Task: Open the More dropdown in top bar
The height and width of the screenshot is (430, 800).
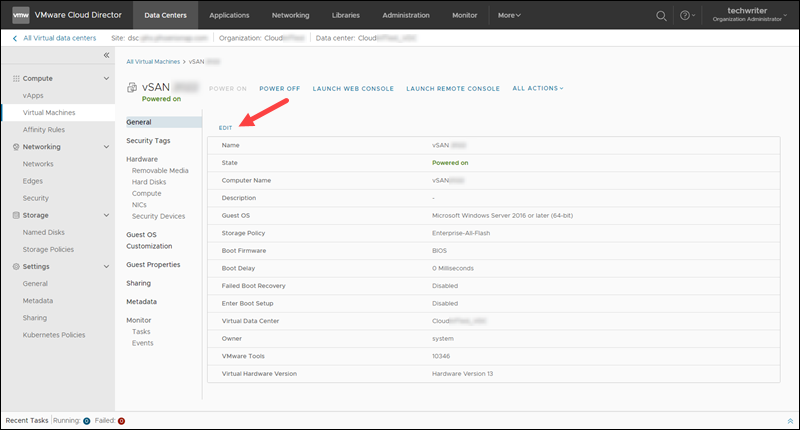Action: (509, 15)
